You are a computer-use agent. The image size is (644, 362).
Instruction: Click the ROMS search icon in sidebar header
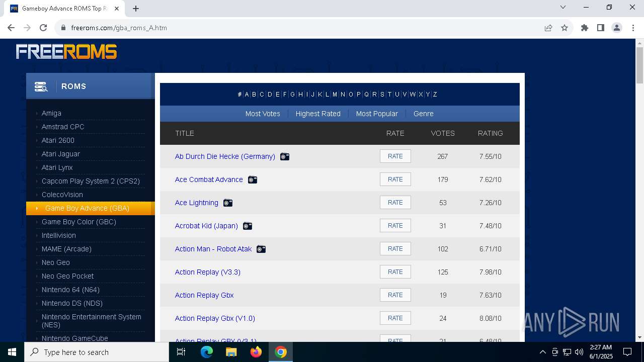pyautogui.click(x=41, y=86)
